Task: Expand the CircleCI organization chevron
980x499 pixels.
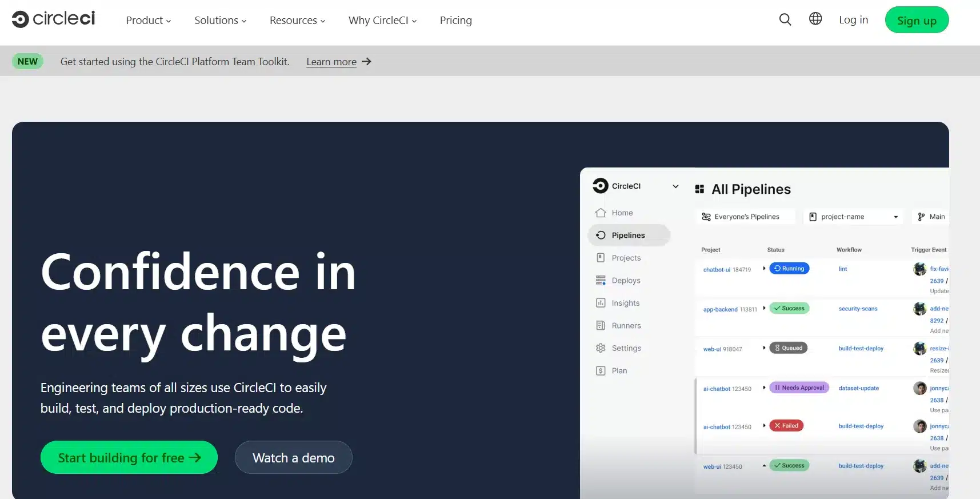Action: coord(675,186)
